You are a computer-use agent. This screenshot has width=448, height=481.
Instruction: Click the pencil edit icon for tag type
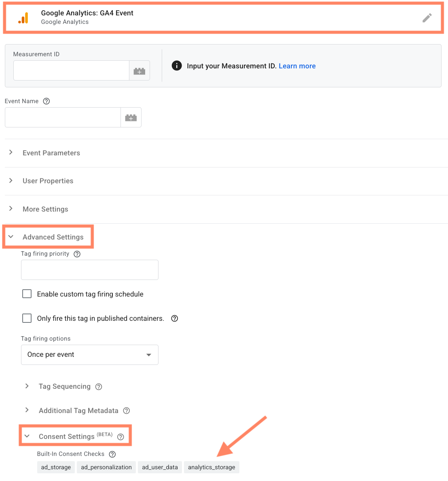[427, 18]
